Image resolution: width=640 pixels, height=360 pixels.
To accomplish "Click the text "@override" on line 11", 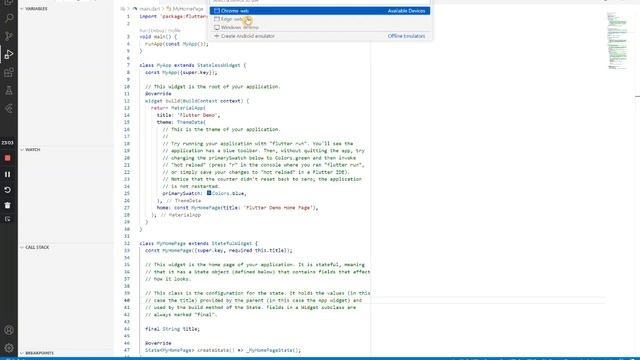I will click(x=158, y=94).
